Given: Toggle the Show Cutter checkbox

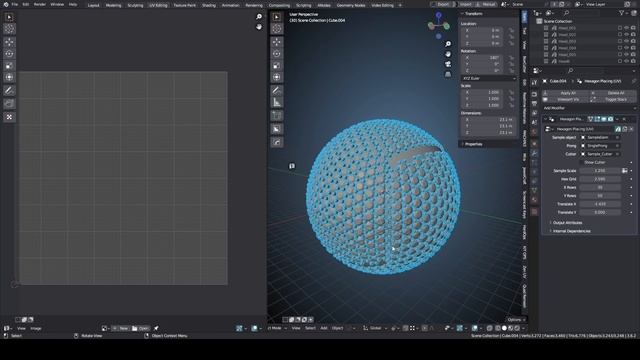Looking at the screenshot, I should (x=582, y=162).
